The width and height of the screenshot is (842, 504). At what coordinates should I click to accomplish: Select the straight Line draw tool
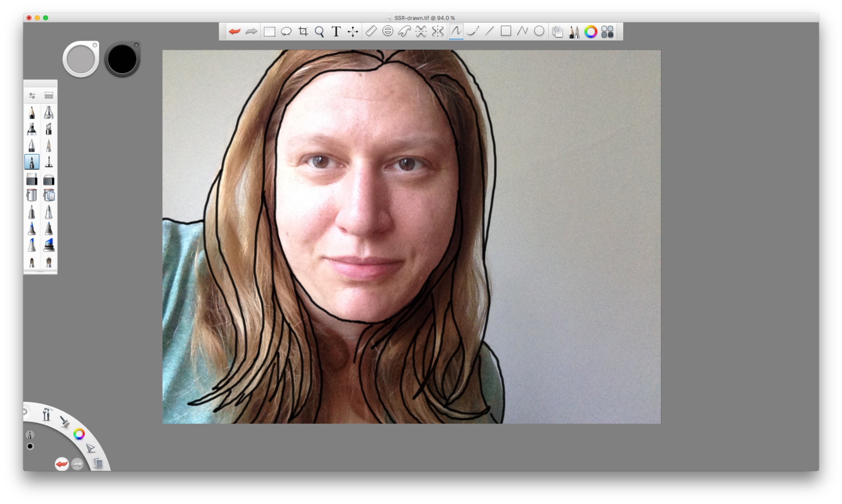point(489,31)
